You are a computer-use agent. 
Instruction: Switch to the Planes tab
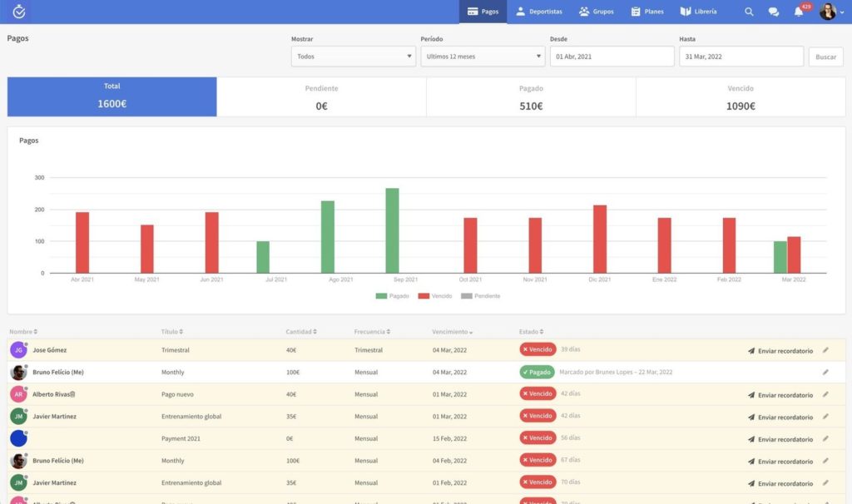coord(647,12)
